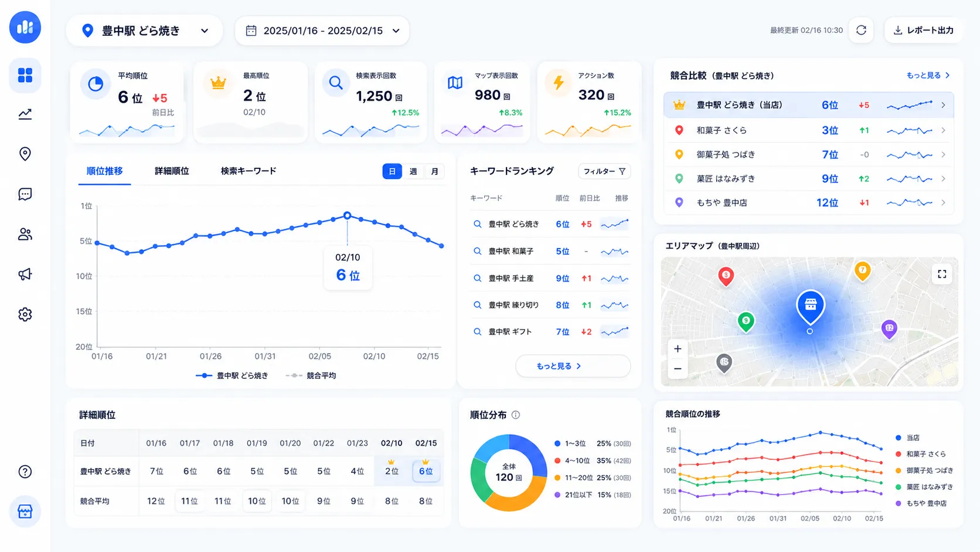Open the users sidebar icon
Viewport: 980px width, 552px height.
pos(25,234)
